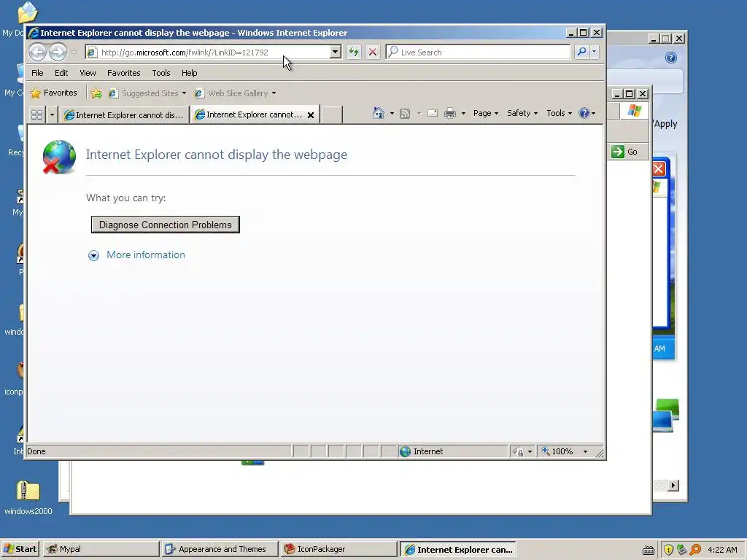
Task: Click the on-screen keyboard tray icon
Action: coord(648,550)
